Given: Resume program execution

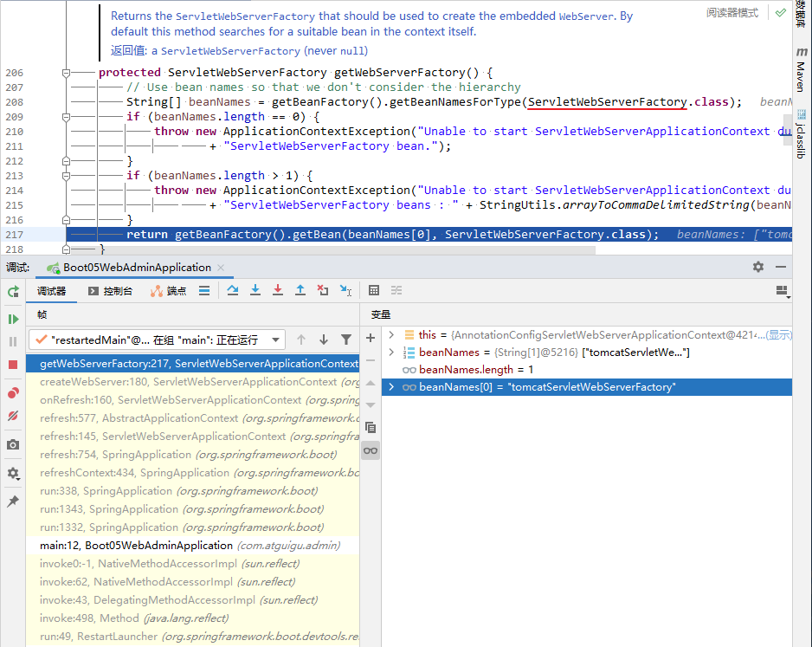Looking at the screenshot, I should [x=14, y=319].
